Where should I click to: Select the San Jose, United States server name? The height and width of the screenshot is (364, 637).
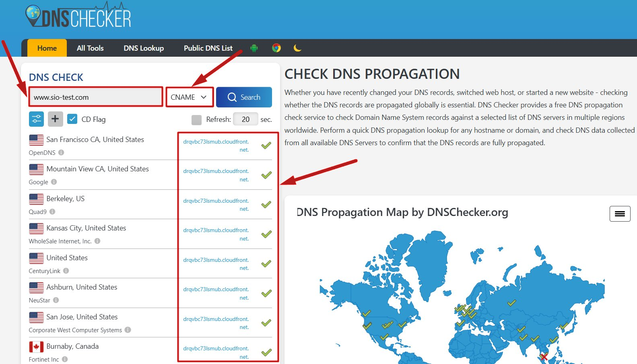82,317
